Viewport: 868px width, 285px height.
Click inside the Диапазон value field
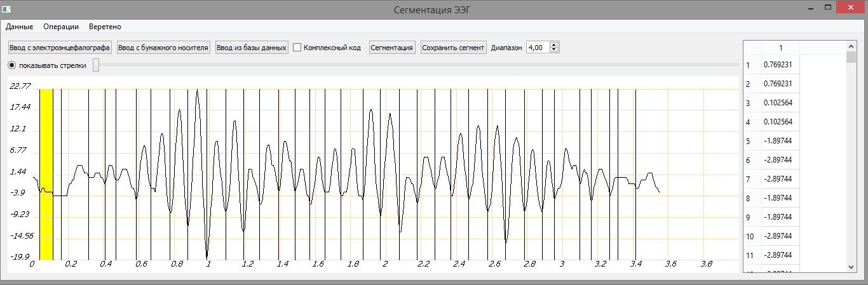click(x=538, y=48)
